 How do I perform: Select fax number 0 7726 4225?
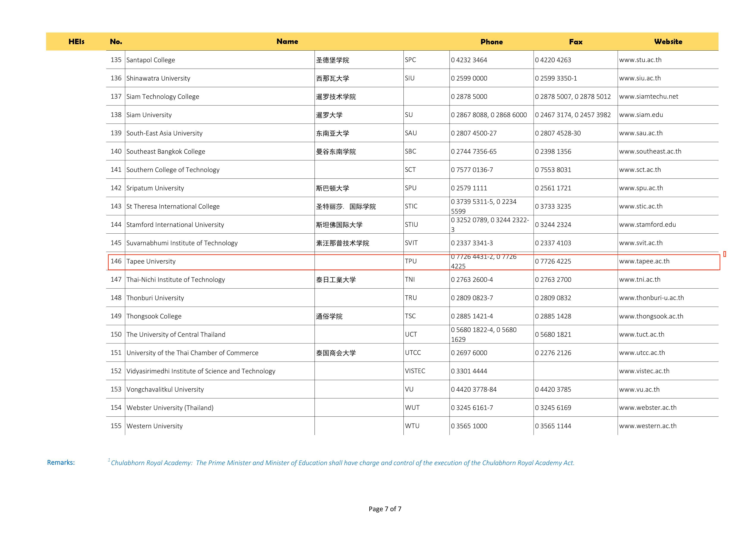[553, 261]
